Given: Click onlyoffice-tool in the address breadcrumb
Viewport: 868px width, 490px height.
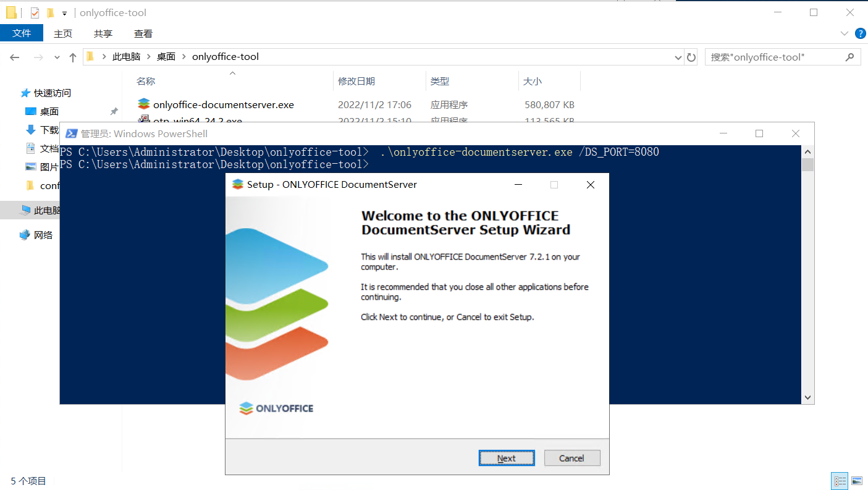Looking at the screenshot, I should click(225, 56).
